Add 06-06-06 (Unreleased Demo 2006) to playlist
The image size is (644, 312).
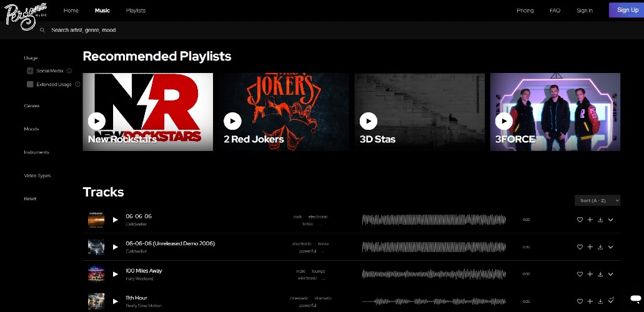pos(590,247)
